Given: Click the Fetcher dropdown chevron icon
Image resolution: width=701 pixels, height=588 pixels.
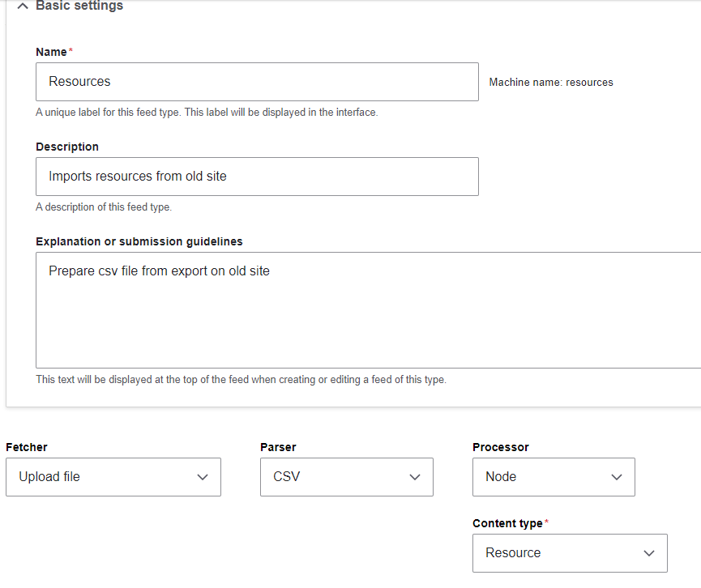Looking at the screenshot, I should coord(203,477).
